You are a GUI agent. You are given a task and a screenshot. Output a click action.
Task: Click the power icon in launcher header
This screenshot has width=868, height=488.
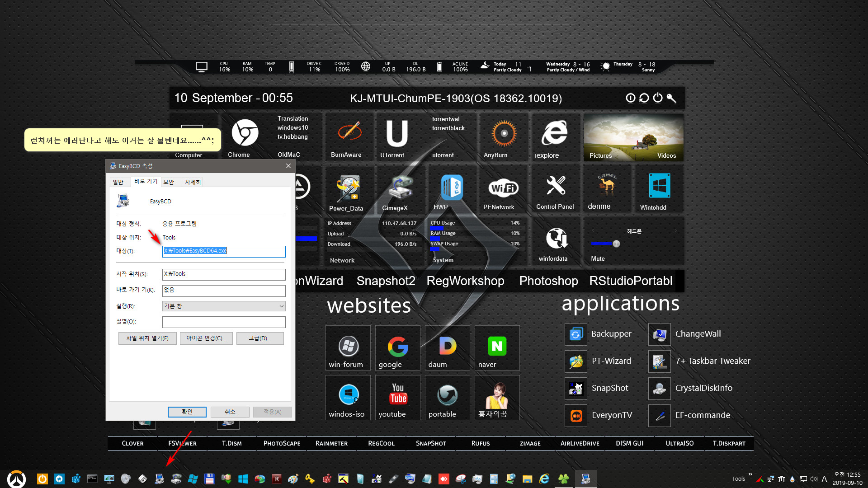pyautogui.click(x=658, y=98)
